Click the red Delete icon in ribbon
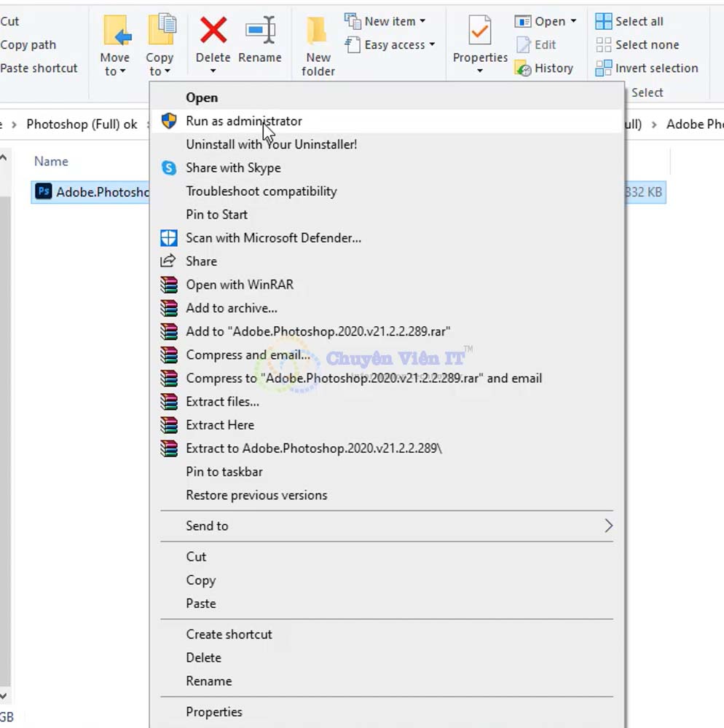 tap(213, 32)
